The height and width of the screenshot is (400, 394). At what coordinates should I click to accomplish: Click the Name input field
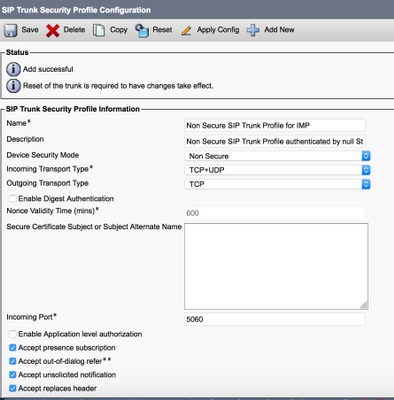click(x=275, y=125)
